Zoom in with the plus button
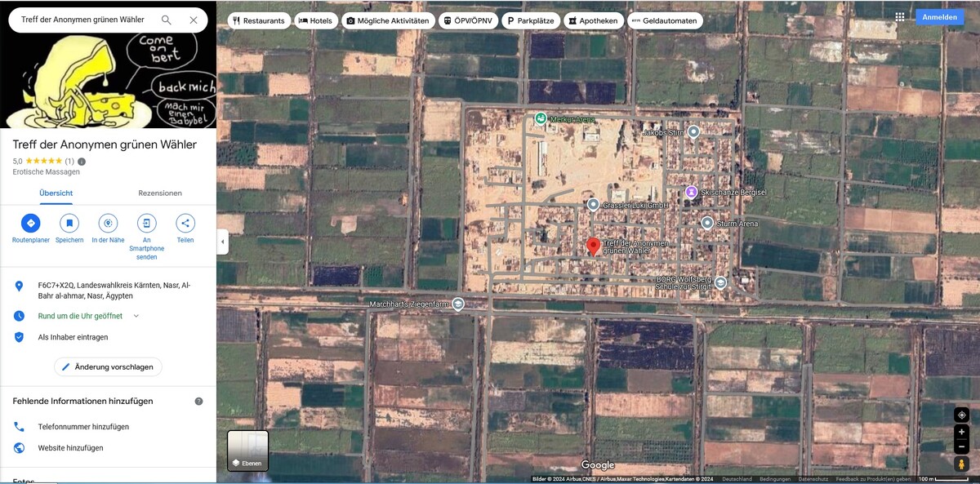This screenshot has width=980, height=484. [961, 432]
